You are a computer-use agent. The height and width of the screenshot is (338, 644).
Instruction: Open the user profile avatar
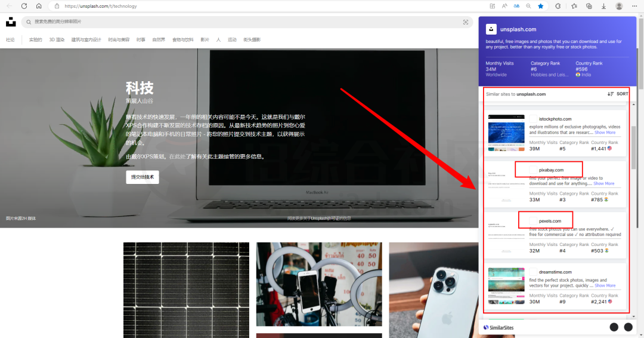[619, 6]
